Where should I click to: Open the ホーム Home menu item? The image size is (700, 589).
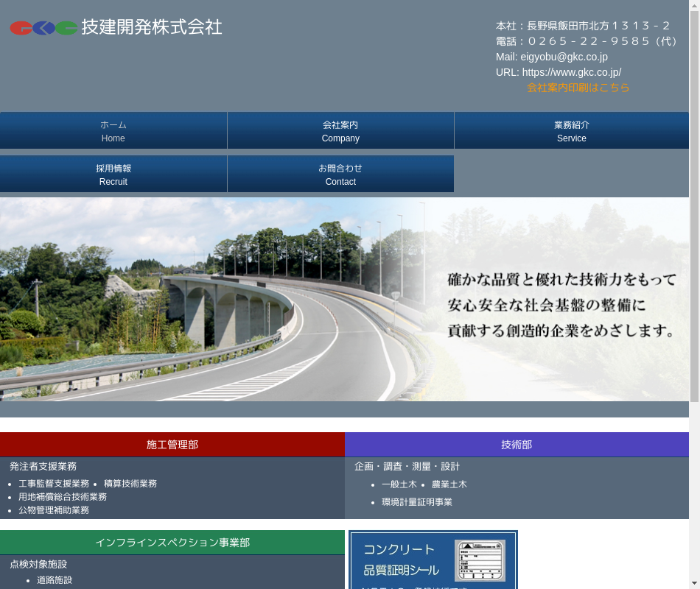113,131
